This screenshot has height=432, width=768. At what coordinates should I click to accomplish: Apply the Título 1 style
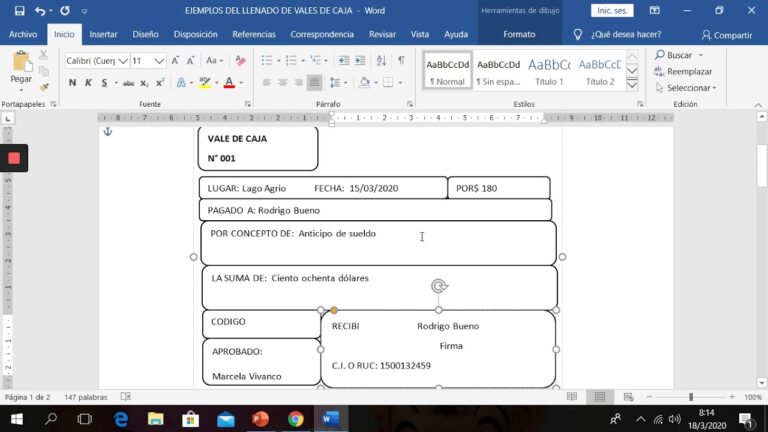coord(549,72)
